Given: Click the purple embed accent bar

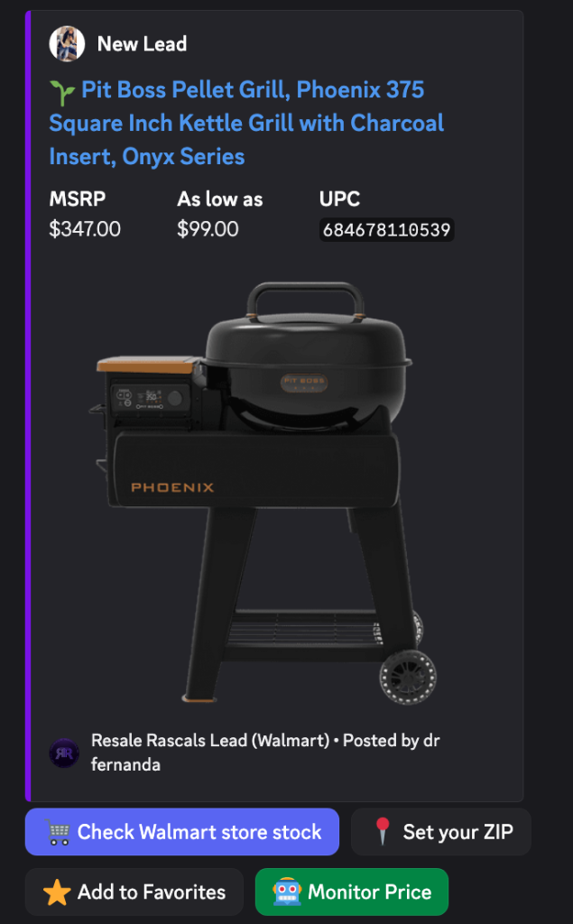Looking at the screenshot, I should point(28,406).
